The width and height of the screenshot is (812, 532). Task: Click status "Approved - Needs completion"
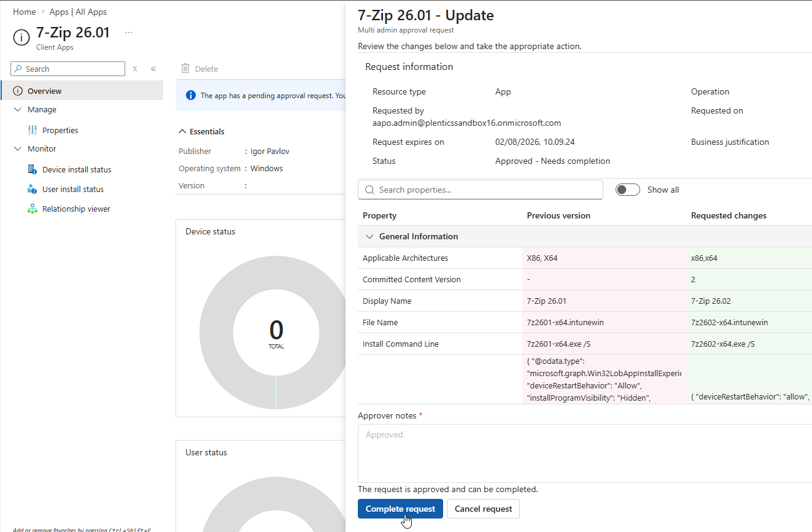point(552,161)
